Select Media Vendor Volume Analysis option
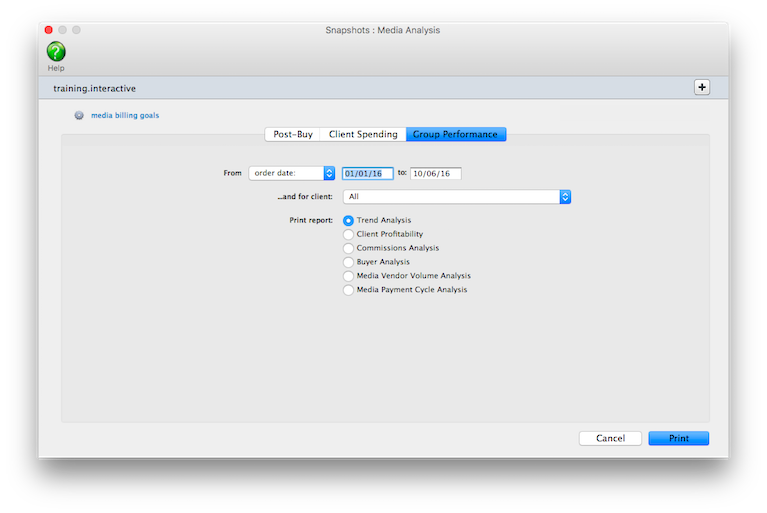This screenshot has width=767, height=513. pyautogui.click(x=348, y=276)
